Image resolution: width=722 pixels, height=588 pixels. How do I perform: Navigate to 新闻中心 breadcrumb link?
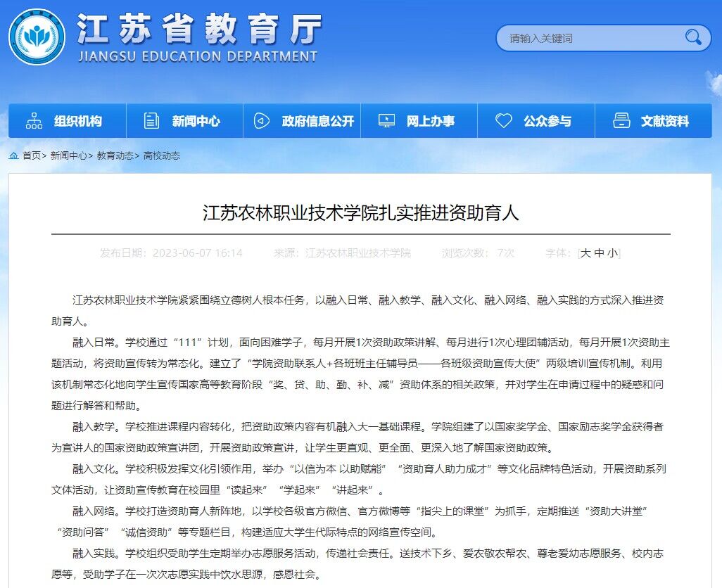[69, 155]
